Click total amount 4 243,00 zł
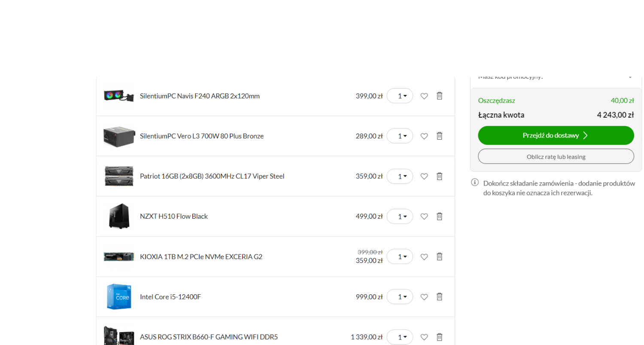 tap(615, 115)
